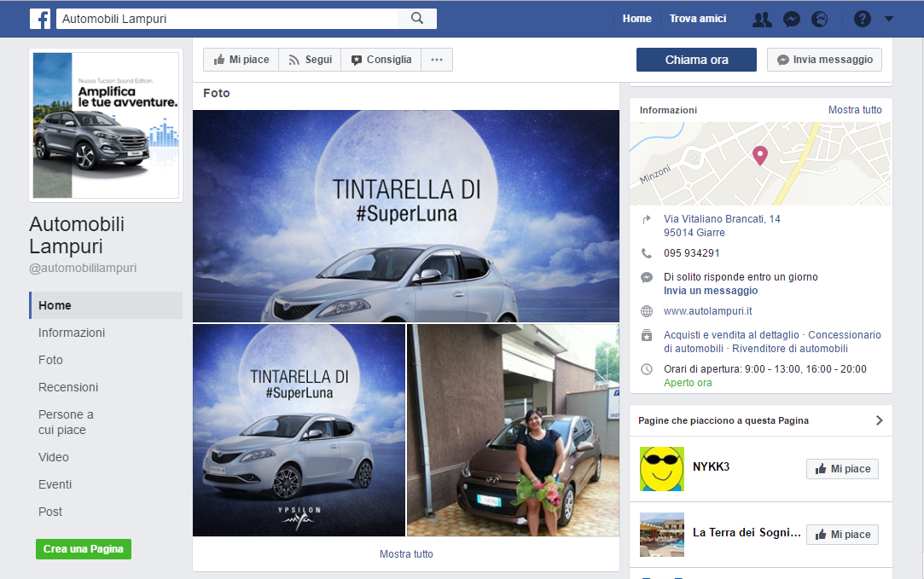Open La Terra dei Sogni thumbnail
The height and width of the screenshot is (579, 924).
click(662, 535)
